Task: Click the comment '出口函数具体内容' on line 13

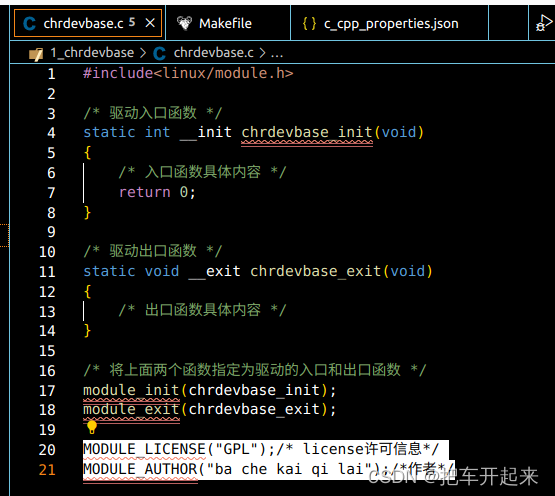Action: (203, 310)
